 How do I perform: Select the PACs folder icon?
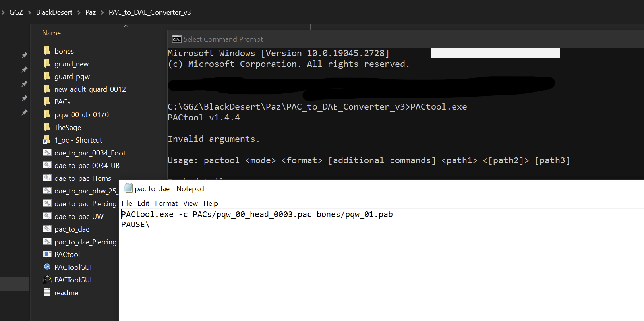[47, 102]
